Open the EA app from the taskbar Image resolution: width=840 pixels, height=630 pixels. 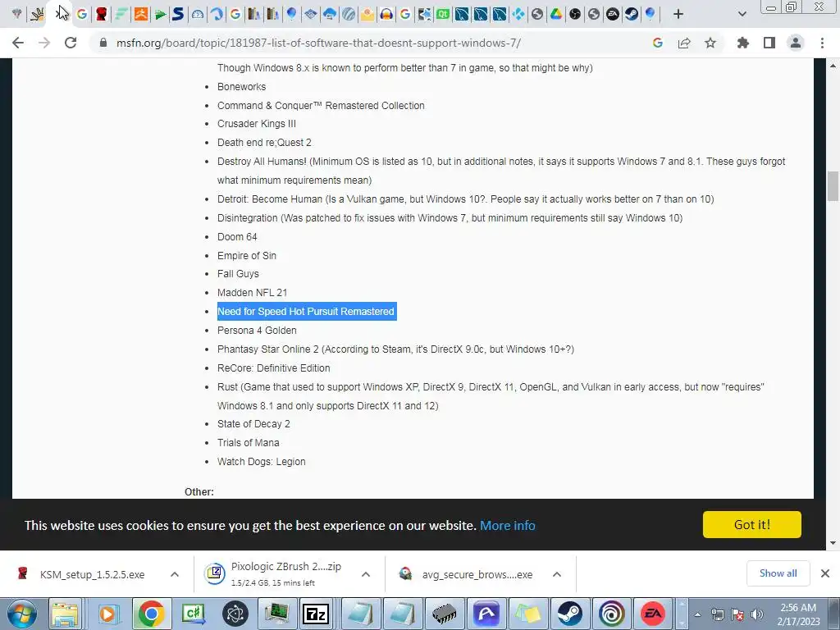653,614
